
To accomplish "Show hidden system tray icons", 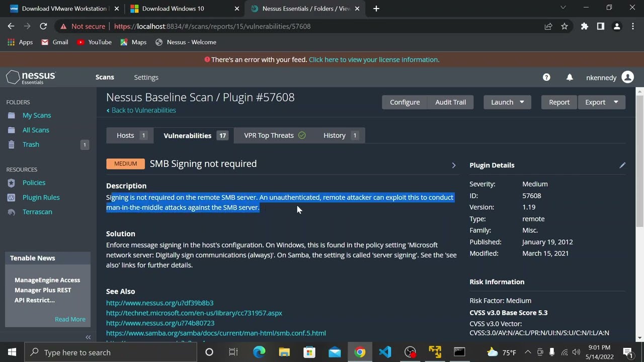I will (x=528, y=352).
